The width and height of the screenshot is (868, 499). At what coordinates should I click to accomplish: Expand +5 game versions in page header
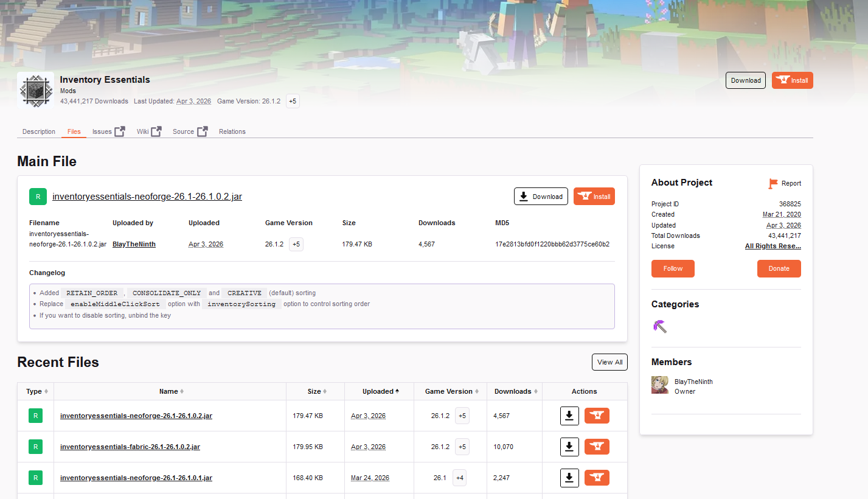click(x=293, y=101)
